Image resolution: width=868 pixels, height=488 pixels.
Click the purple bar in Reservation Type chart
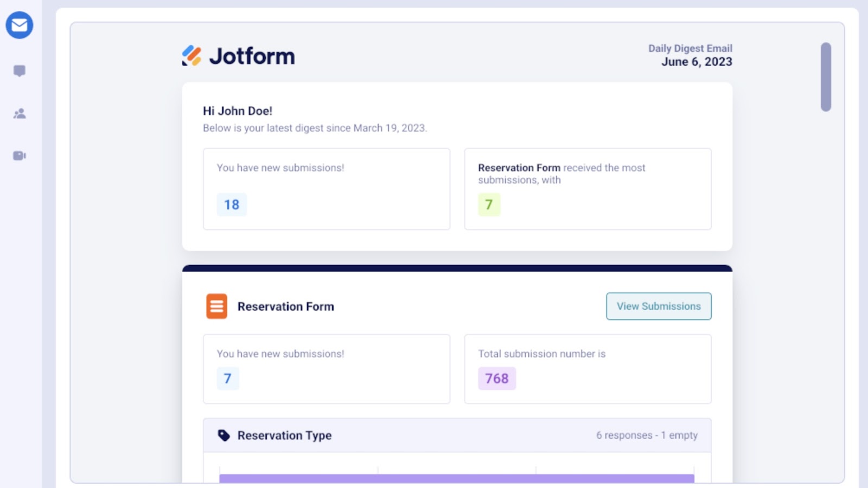tap(456, 478)
